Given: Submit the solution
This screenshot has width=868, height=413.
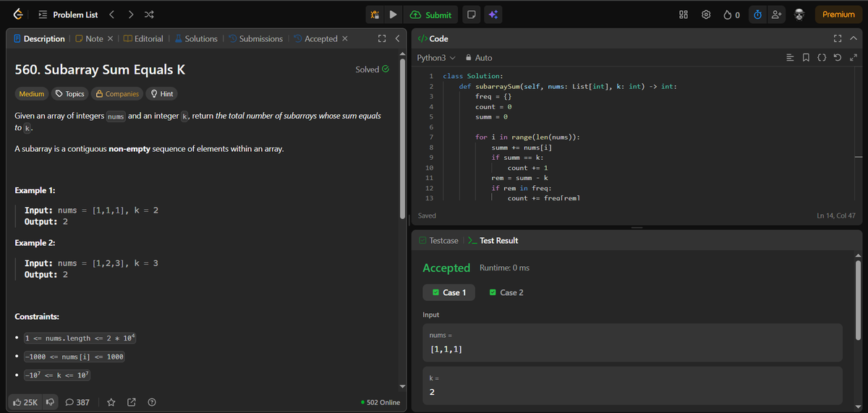Looking at the screenshot, I should pyautogui.click(x=432, y=14).
